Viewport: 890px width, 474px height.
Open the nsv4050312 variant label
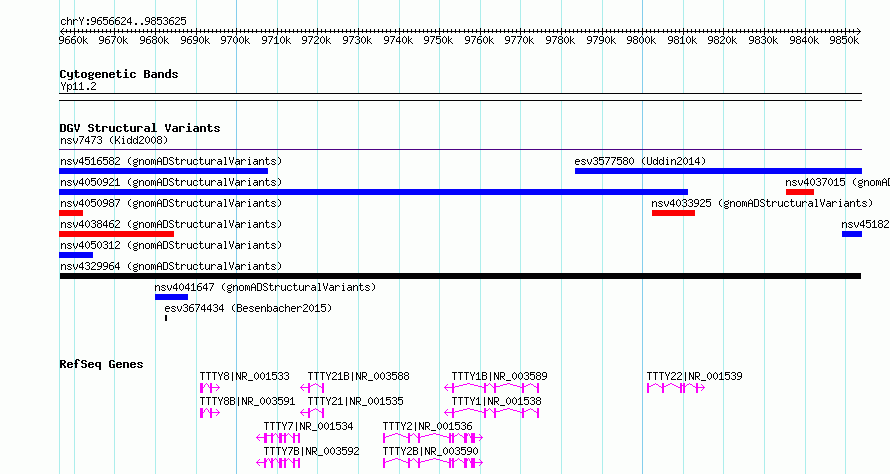(x=171, y=245)
